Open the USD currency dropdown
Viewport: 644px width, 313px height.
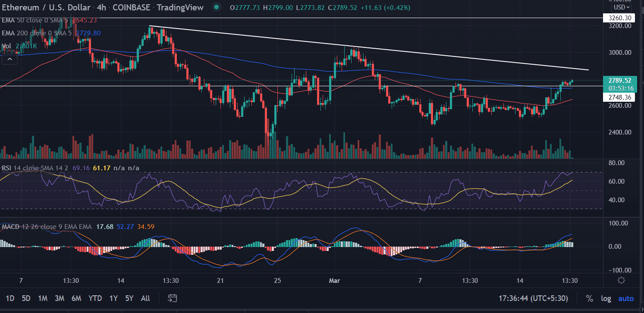click(621, 7)
